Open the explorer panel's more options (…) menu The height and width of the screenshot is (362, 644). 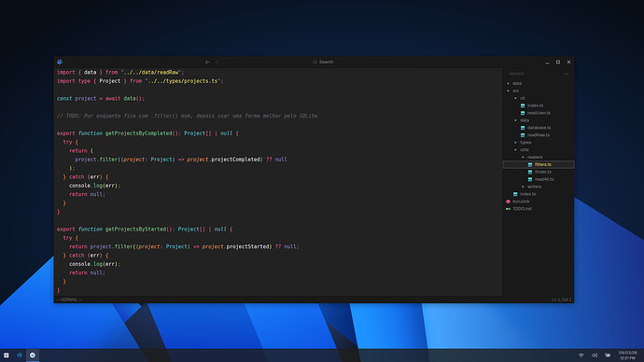pos(567,74)
